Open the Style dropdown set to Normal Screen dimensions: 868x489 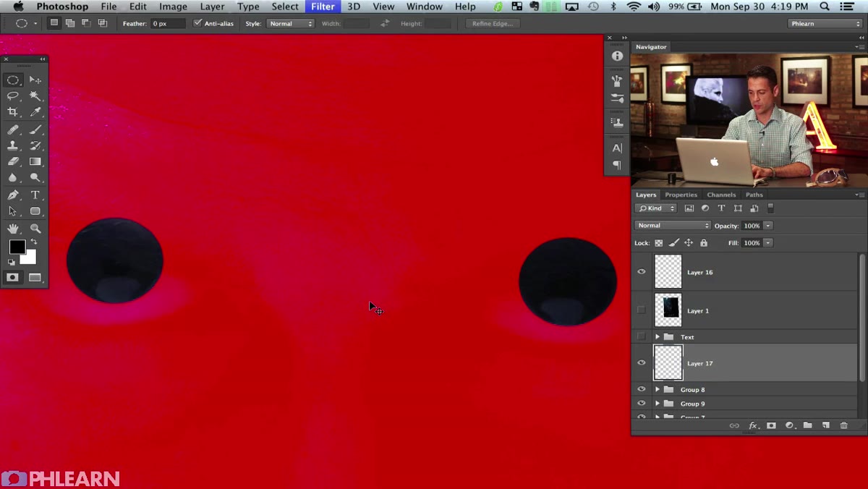tap(291, 23)
